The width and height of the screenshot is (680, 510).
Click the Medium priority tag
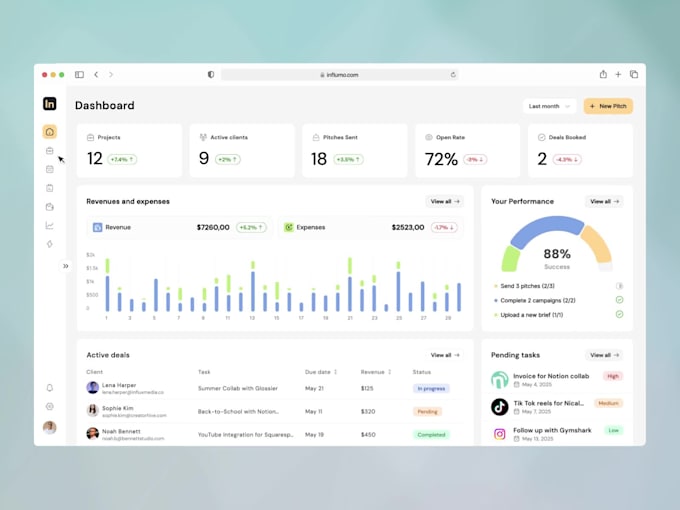[x=608, y=403]
